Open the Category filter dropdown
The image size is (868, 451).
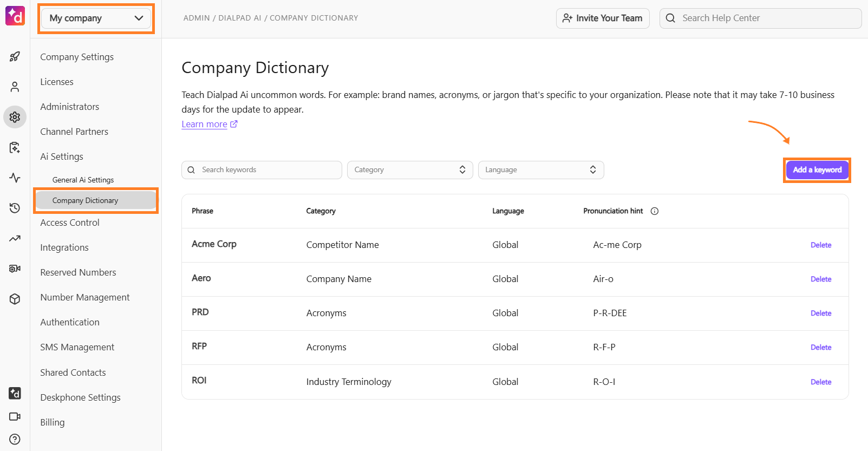point(410,170)
